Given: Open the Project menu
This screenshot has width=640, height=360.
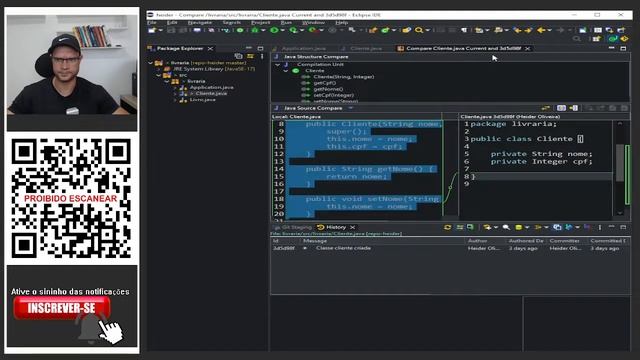Looking at the screenshot, I should pyautogui.click(x=260, y=22).
